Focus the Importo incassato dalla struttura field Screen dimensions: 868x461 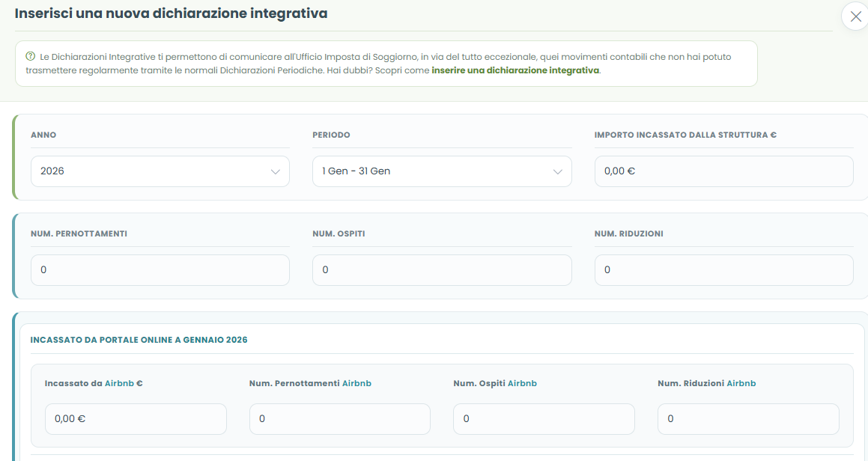(x=724, y=171)
